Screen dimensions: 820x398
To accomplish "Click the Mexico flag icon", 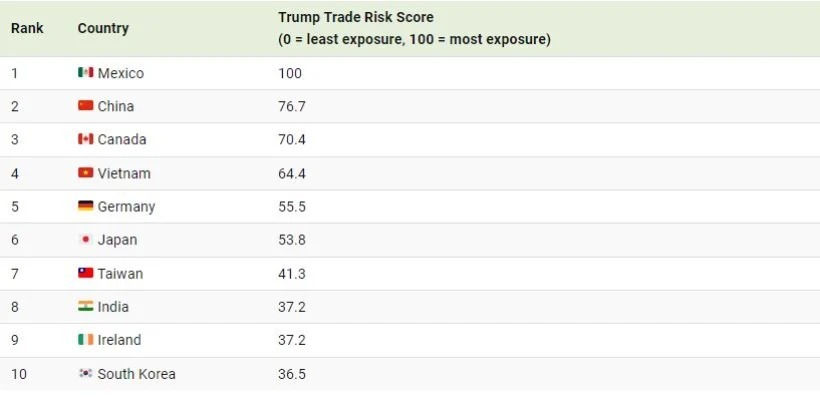I will 86,72.
